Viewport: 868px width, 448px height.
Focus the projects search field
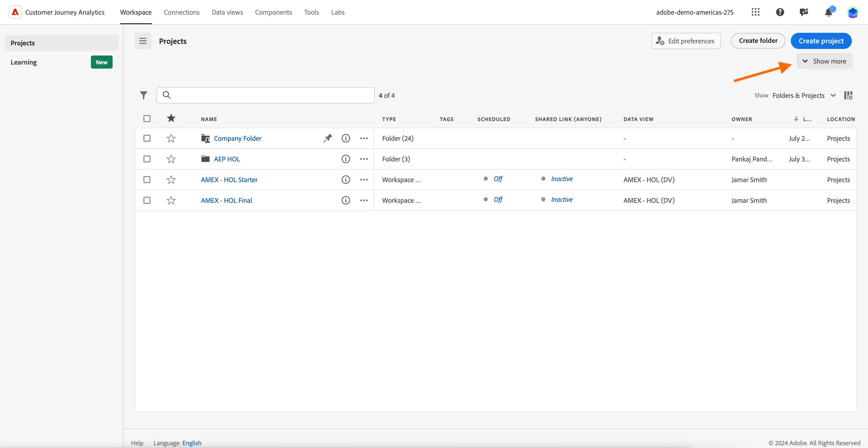[x=266, y=96]
